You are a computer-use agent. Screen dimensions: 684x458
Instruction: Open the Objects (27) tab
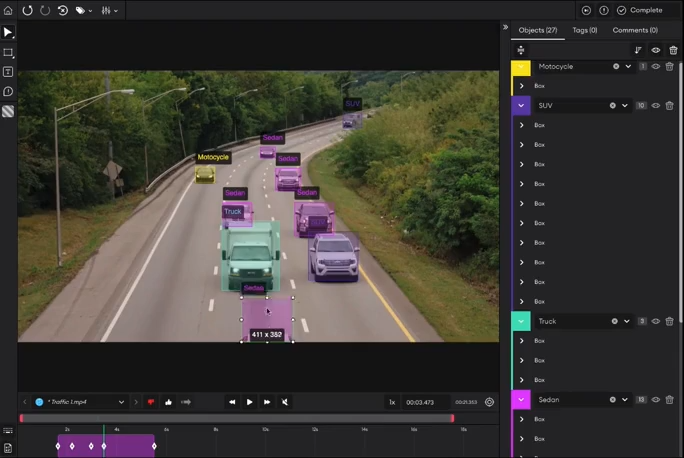(537, 30)
